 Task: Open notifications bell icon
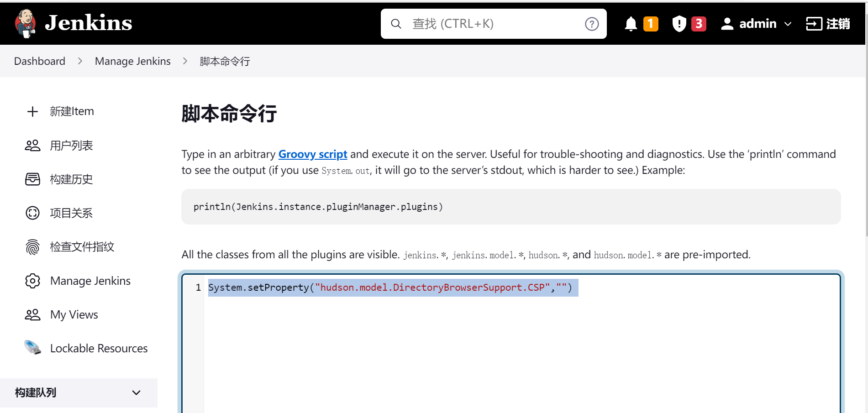tap(631, 24)
